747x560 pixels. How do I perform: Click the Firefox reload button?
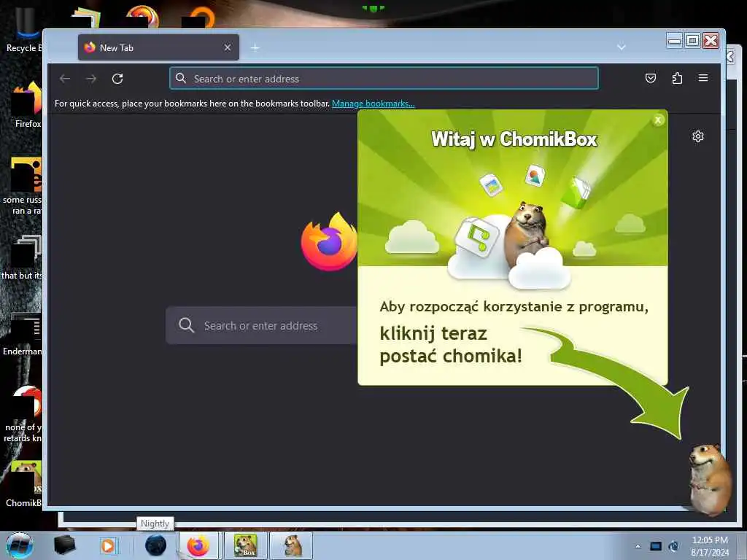(x=117, y=79)
